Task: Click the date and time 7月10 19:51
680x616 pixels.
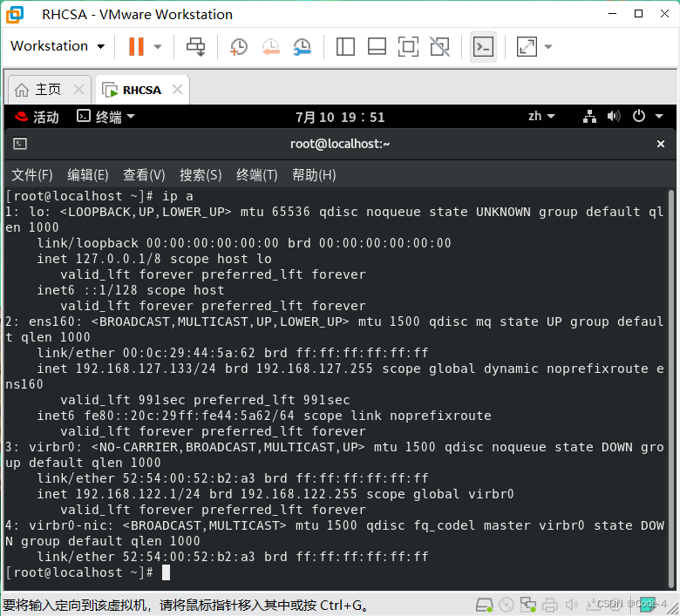Action: (x=340, y=117)
